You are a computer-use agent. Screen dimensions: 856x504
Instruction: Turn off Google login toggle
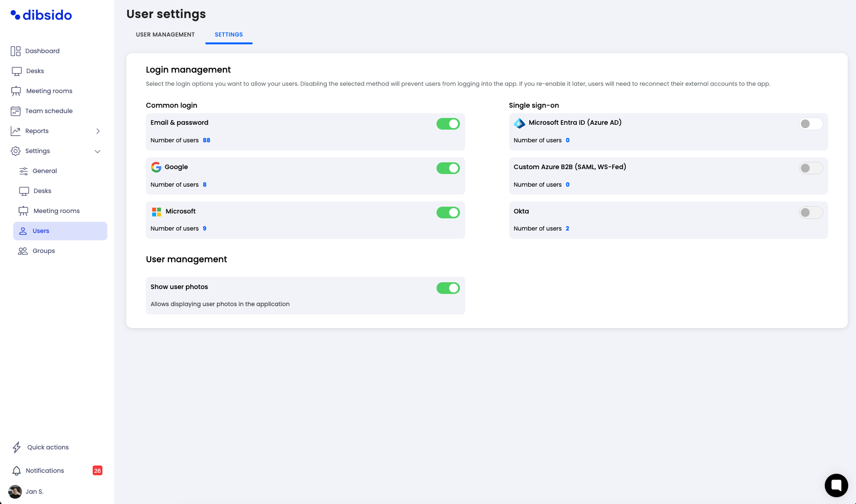(448, 168)
